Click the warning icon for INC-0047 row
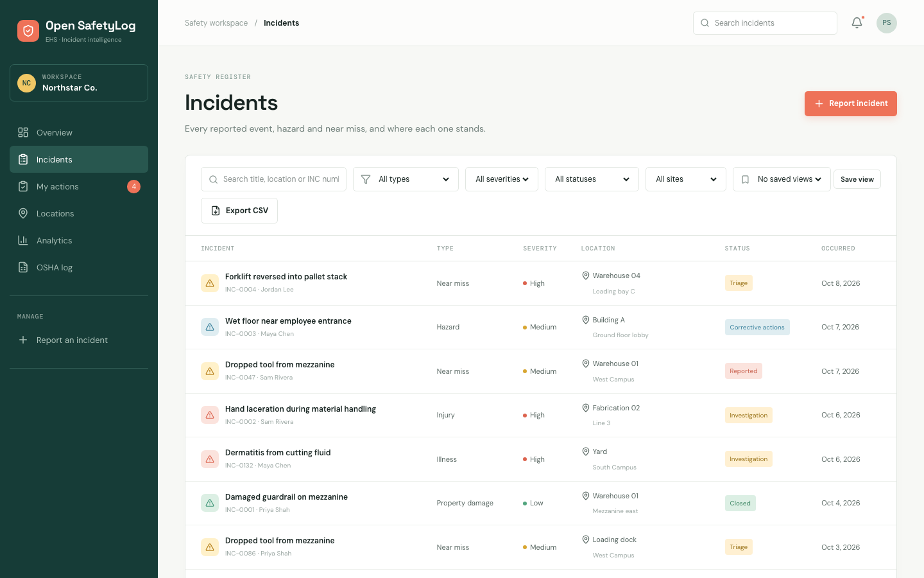Screen dimensions: 924x578 tap(210, 371)
